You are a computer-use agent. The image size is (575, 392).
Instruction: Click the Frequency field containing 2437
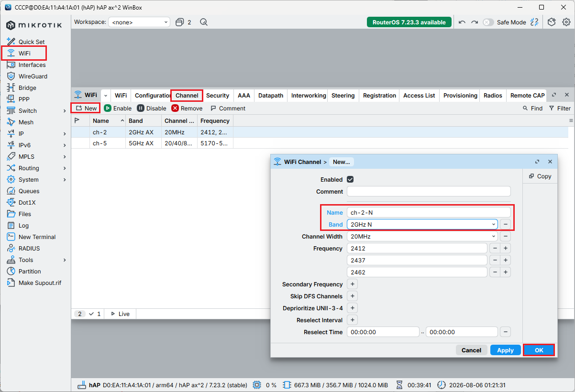(x=417, y=260)
